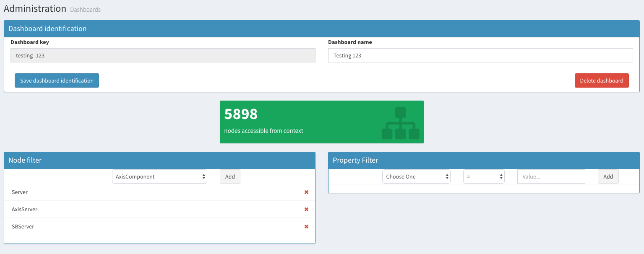Click the Node filter panel header
The width and height of the screenshot is (644, 254).
(159, 161)
